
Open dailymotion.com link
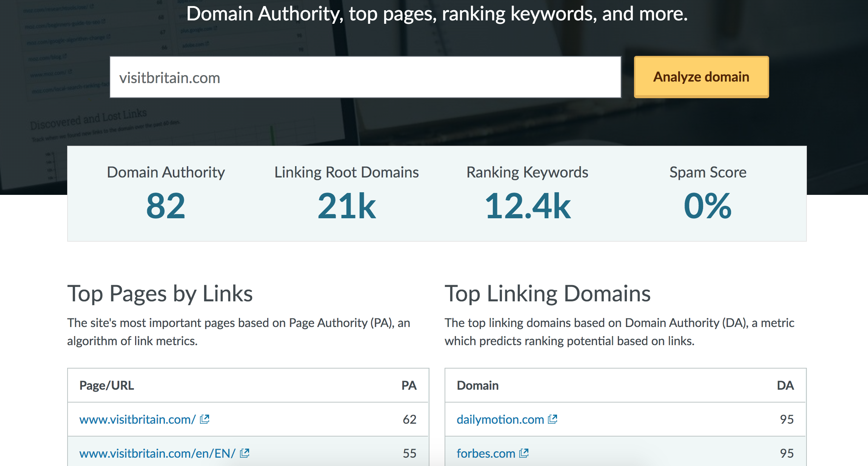[x=500, y=419]
